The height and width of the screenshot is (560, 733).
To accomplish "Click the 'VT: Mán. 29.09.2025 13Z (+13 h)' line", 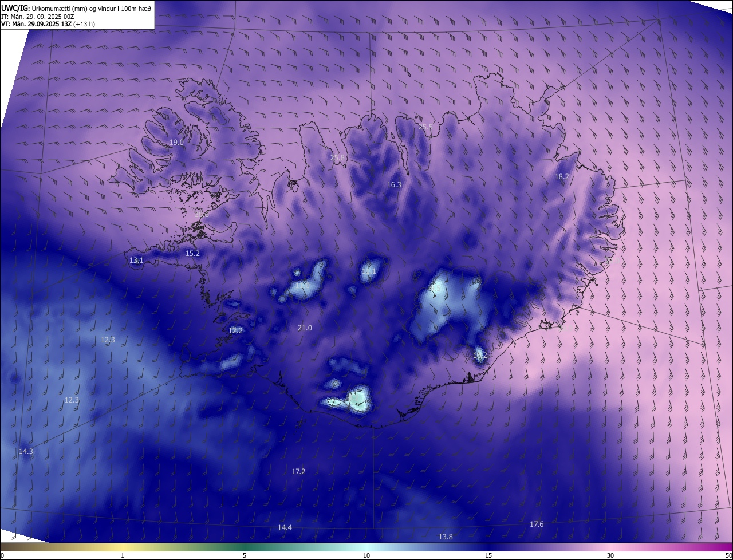I will point(48,24).
